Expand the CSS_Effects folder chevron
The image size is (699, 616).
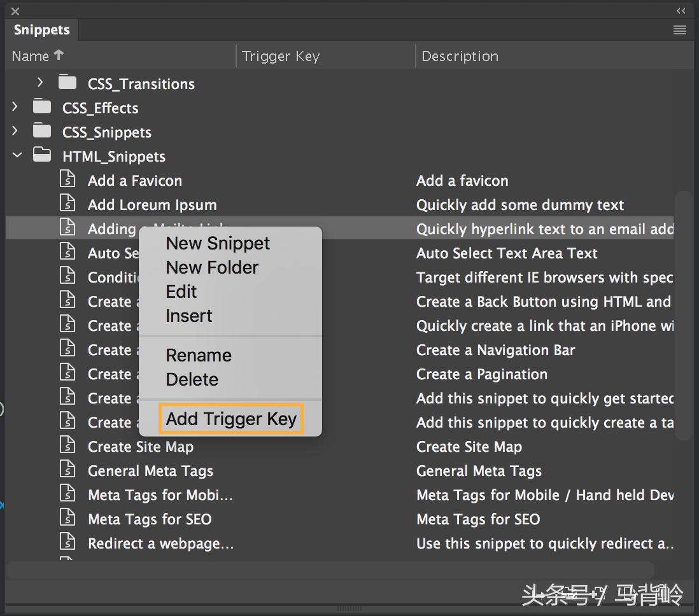point(15,106)
